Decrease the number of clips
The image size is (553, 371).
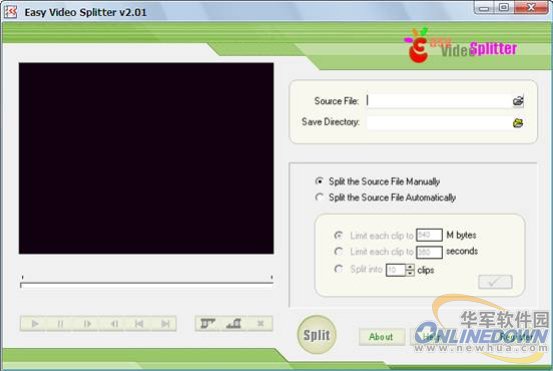[x=410, y=273]
